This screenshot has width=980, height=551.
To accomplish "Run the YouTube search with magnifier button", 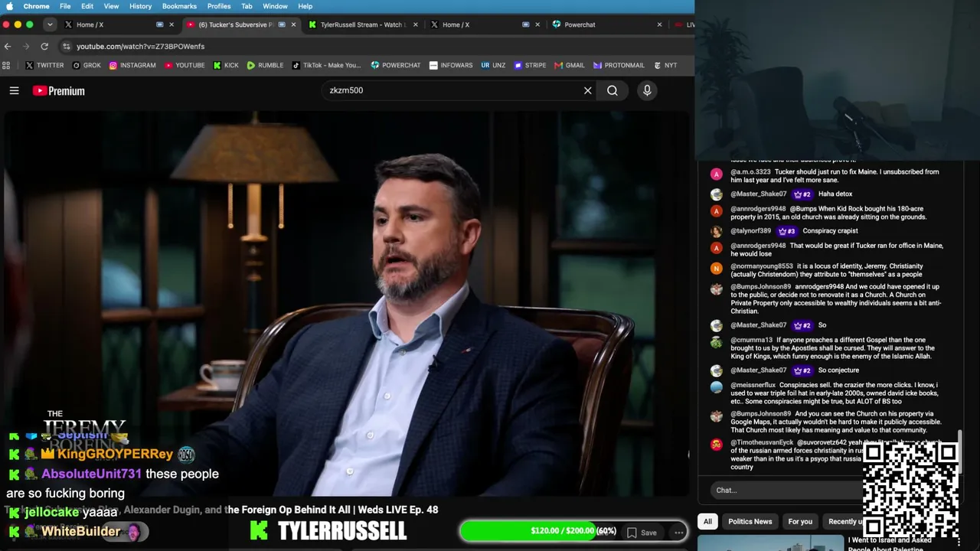I will coord(612,90).
